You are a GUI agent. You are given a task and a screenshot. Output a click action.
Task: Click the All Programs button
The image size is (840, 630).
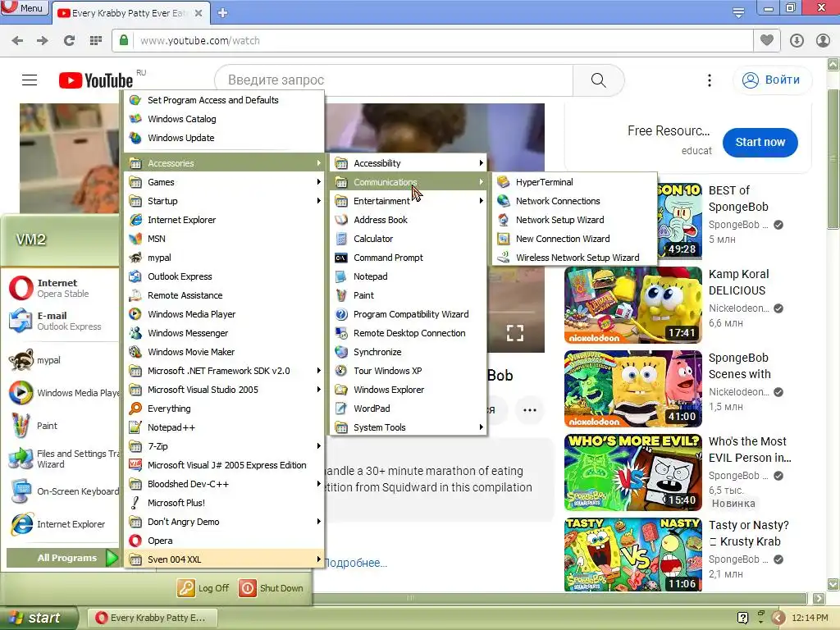pyautogui.click(x=62, y=558)
